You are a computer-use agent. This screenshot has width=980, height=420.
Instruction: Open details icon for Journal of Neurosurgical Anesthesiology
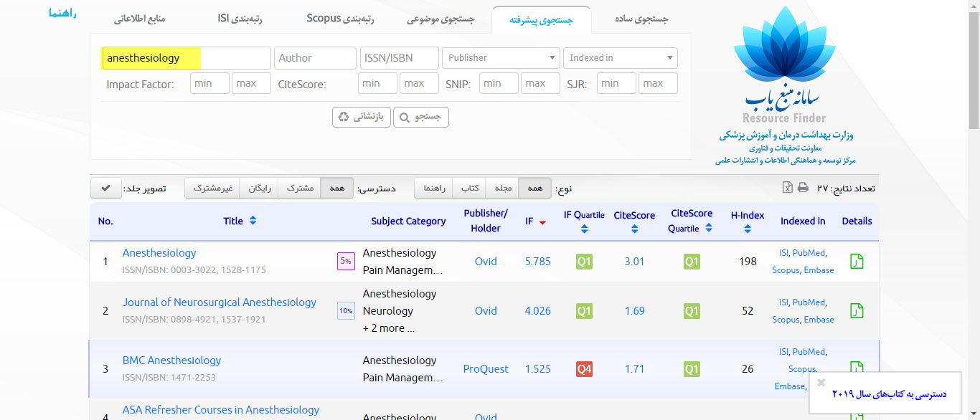coord(856,311)
